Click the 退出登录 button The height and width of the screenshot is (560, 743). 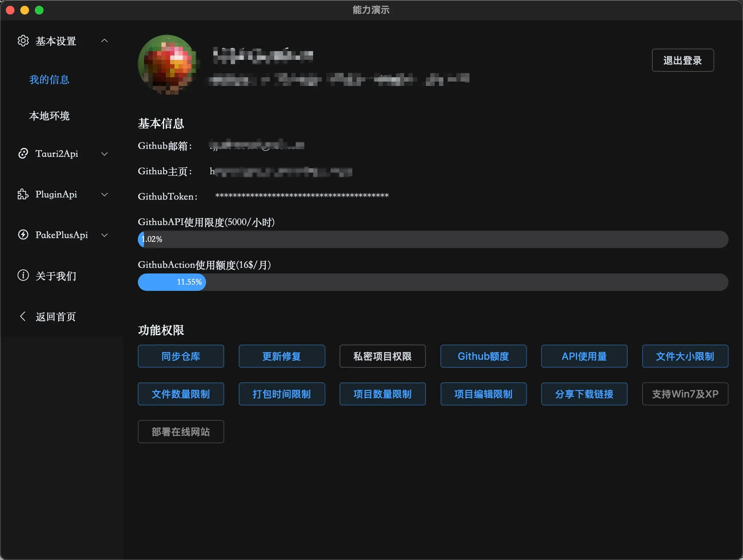(682, 60)
